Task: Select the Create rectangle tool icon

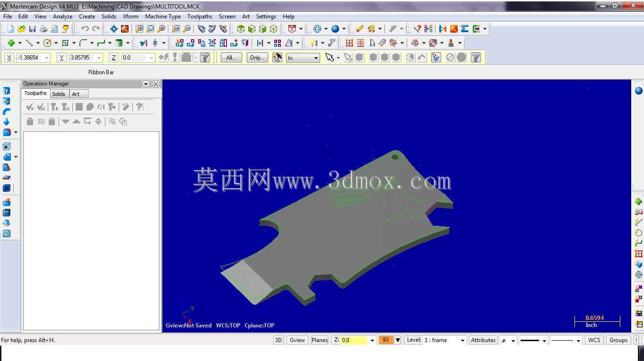Action: (65, 43)
